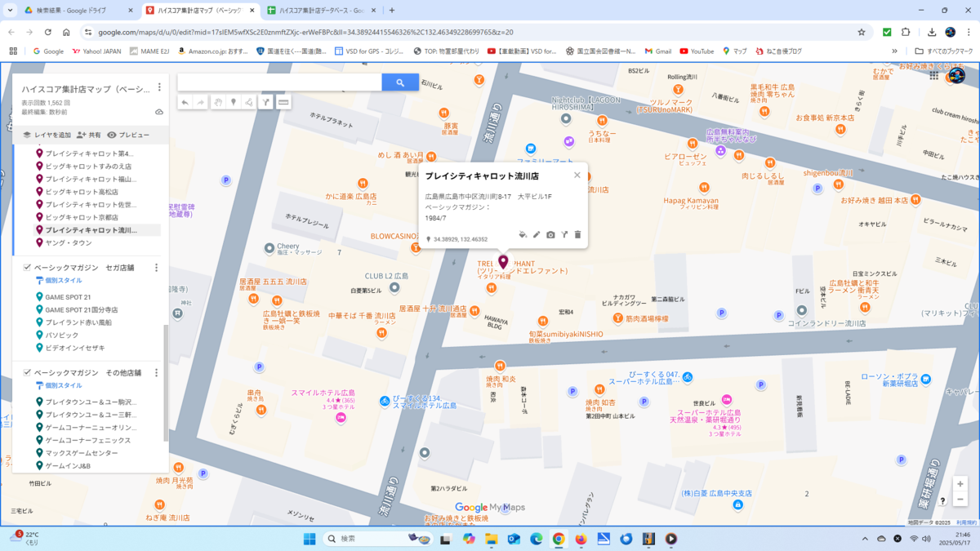980x551 pixels.
Task: Click the purple map marker pin
Action: [504, 262]
